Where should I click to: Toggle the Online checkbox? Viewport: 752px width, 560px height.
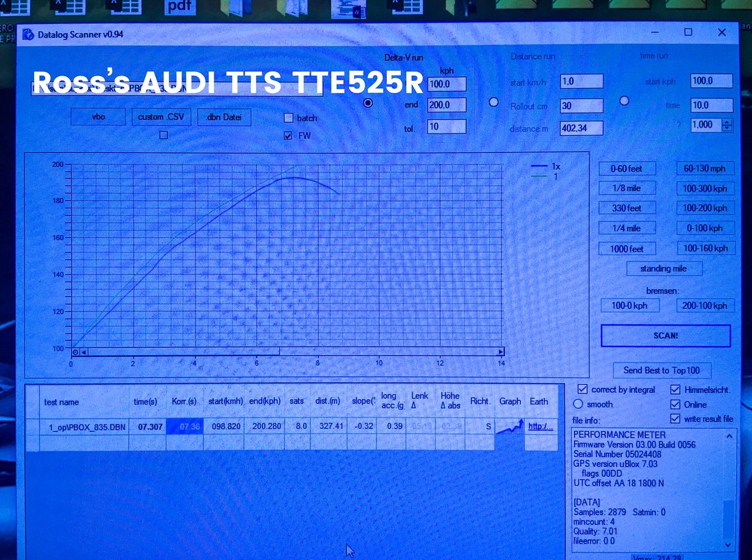[675, 404]
